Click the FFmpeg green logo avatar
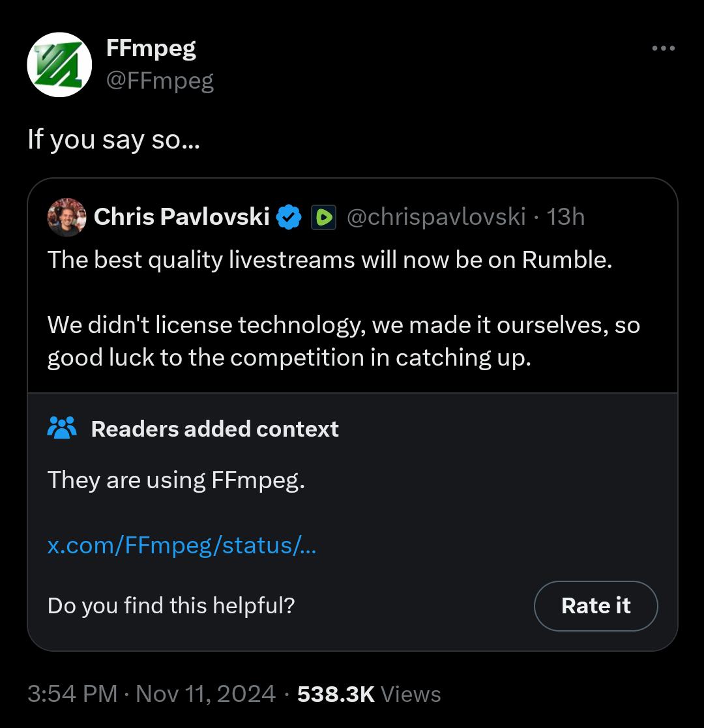The width and height of the screenshot is (704, 728). (59, 64)
